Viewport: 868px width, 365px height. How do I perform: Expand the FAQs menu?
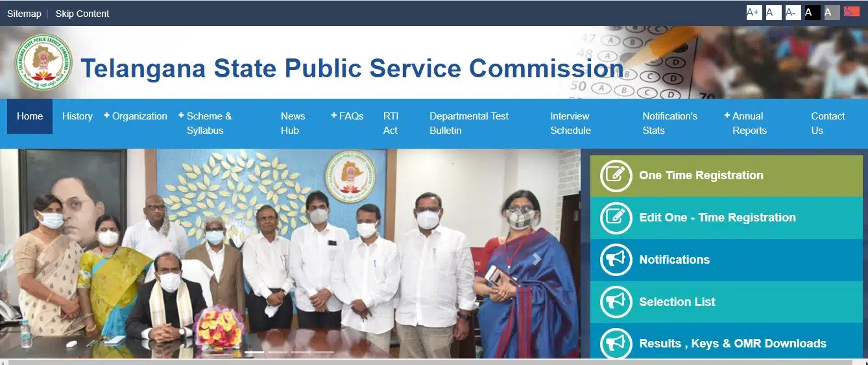pos(347,116)
